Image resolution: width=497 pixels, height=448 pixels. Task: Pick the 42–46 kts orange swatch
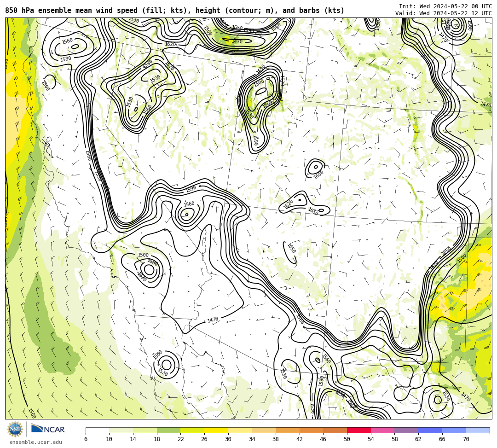311,430
